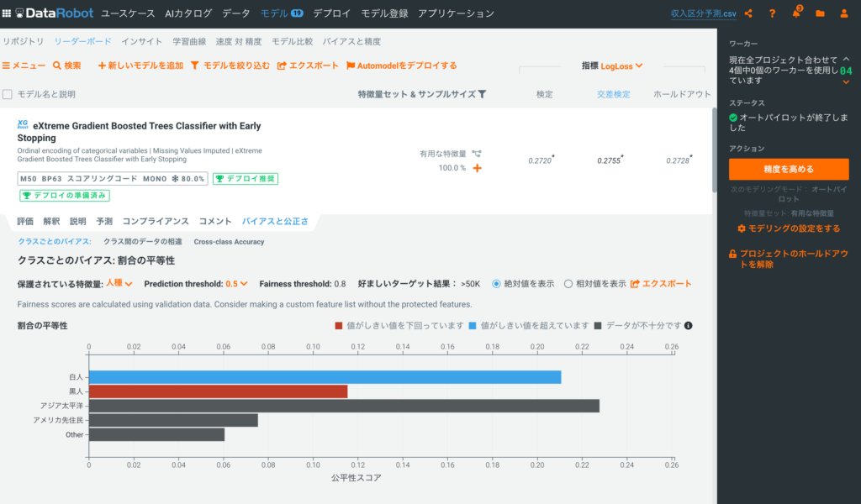Open the user account profile icon
The image size is (861, 504).
pyautogui.click(x=843, y=13)
